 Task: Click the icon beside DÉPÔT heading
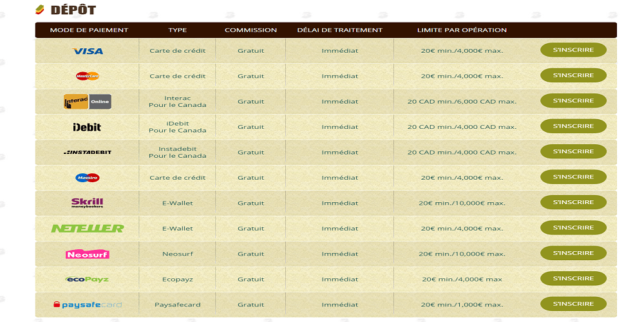click(x=40, y=9)
